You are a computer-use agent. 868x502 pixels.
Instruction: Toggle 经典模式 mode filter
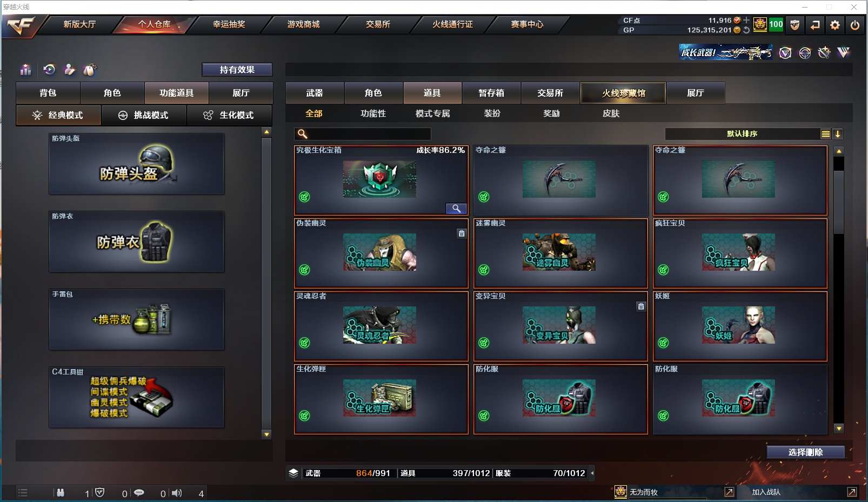pos(58,115)
